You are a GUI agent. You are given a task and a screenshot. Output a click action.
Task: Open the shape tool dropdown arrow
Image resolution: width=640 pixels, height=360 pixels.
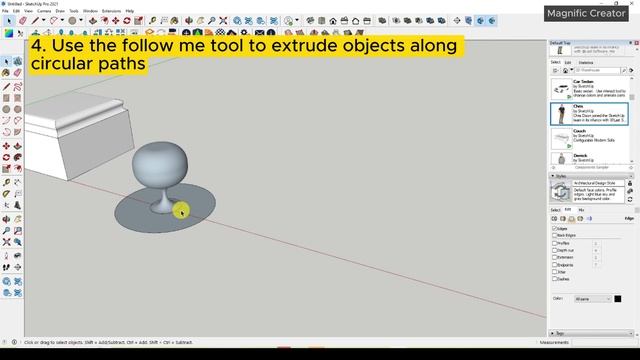(x=81, y=20)
